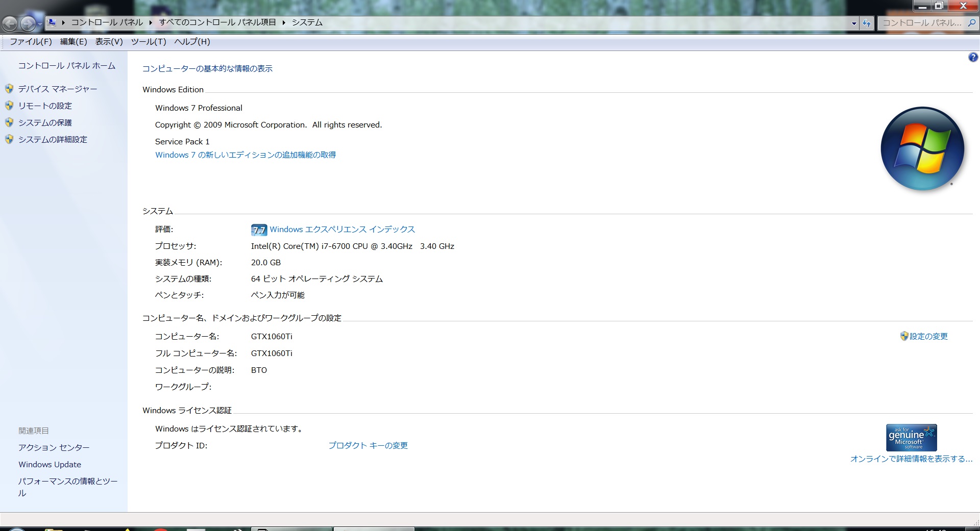Viewport: 980px width, 531px height.
Task: Open オンラインで詳細情報を表示する... link
Action: pyautogui.click(x=911, y=459)
